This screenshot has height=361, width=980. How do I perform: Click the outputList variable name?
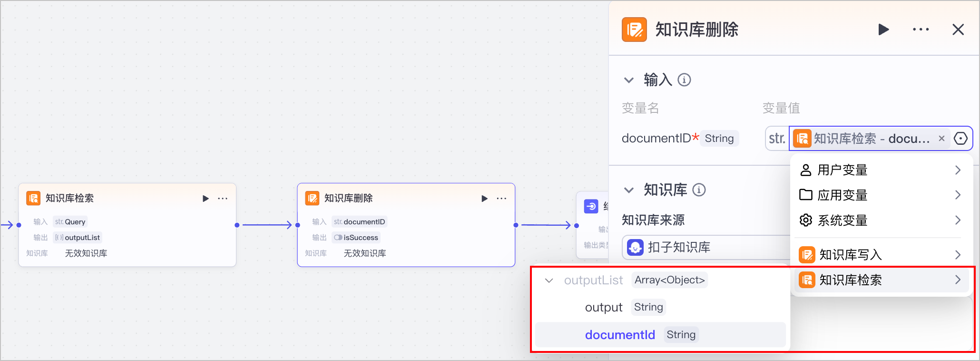pos(593,281)
